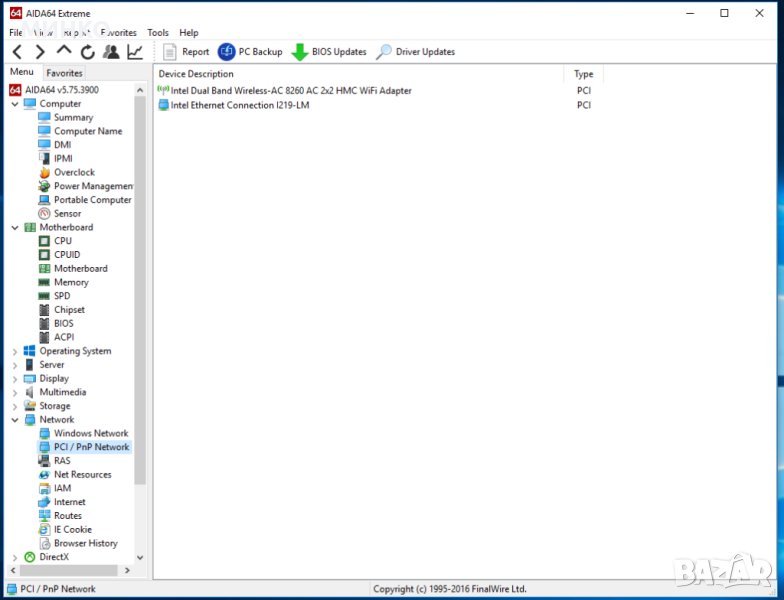Select Intel Ethernet Connection I219-LM row

240,105
